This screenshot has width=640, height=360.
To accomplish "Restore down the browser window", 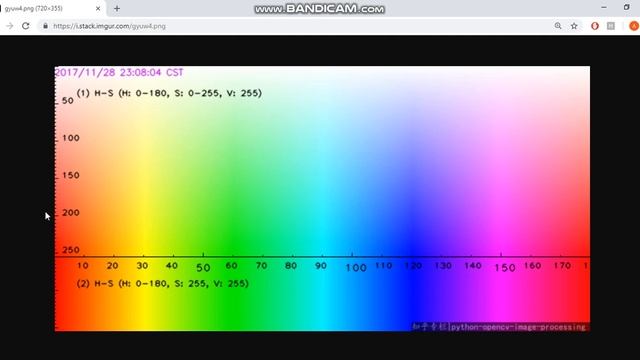I will click(x=627, y=7).
